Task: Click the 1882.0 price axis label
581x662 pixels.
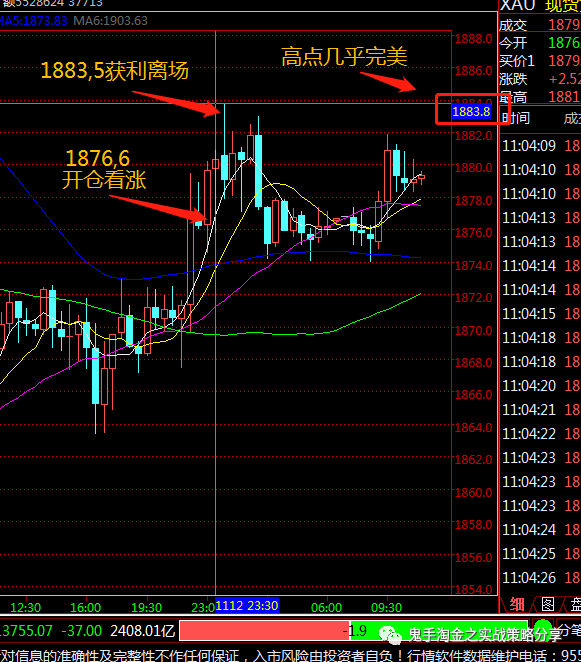Action: click(x=473, y=136)
